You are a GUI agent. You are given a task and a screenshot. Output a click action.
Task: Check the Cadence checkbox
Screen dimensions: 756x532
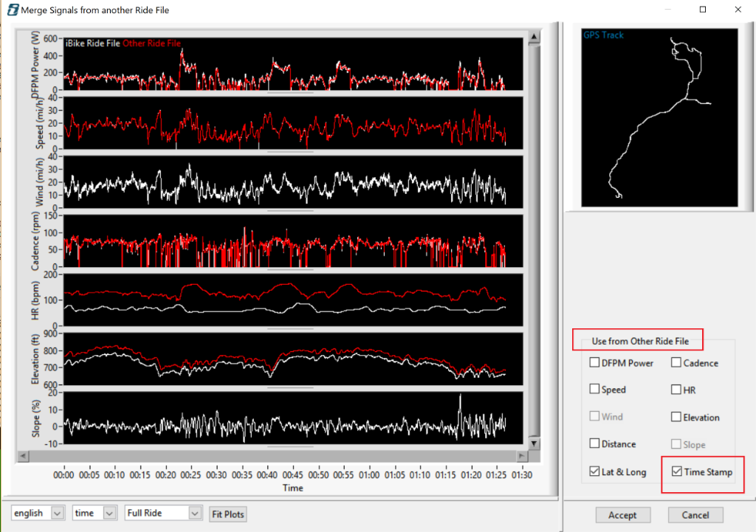point(676,362)
